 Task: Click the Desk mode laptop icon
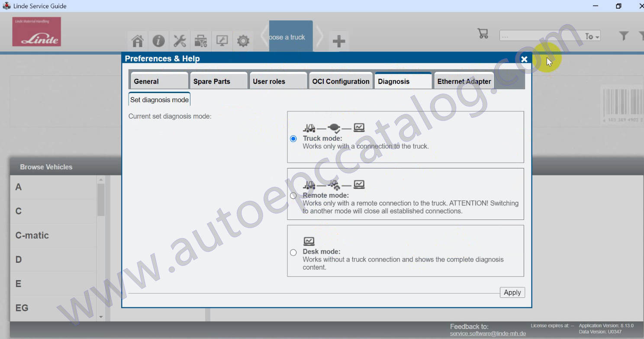pyautogui.click(x=309, y=241)
